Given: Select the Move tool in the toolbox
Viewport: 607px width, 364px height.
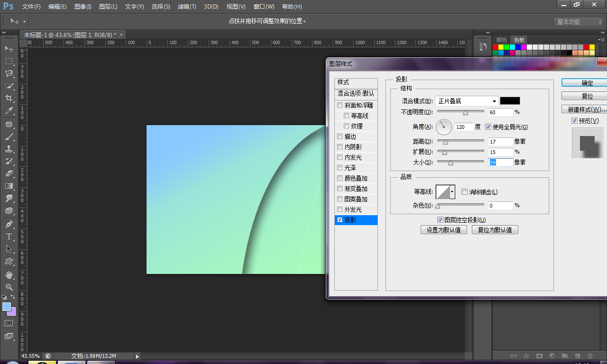Looking at the screenshot, I should [9, 48].
